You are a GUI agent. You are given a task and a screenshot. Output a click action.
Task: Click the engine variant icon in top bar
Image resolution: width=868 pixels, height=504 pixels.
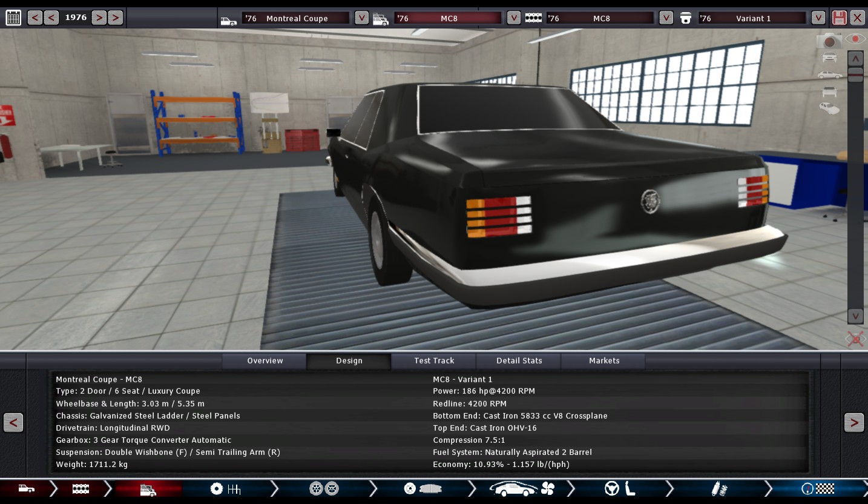[686, 18]
